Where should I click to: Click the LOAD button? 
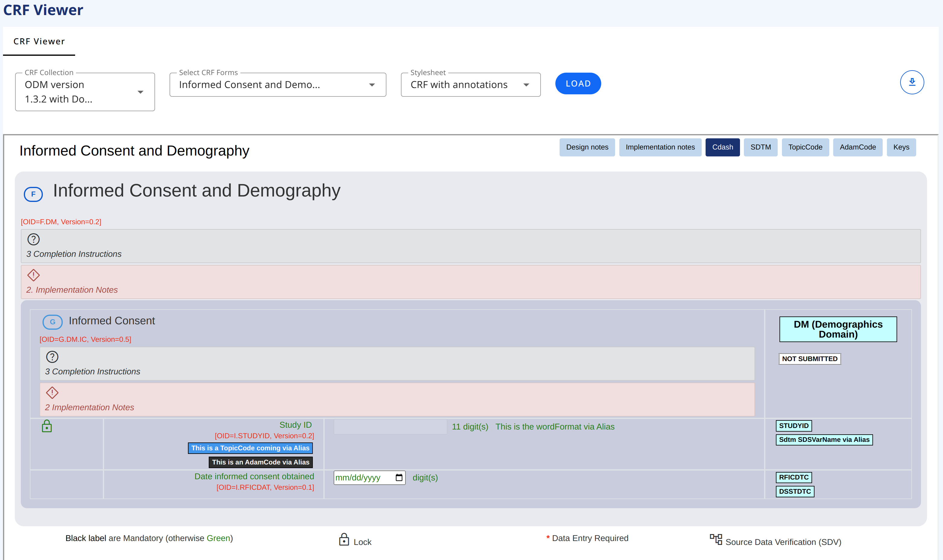(577, 83)
